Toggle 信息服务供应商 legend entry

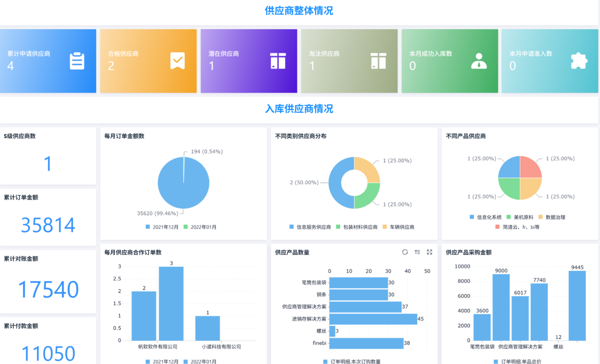tap(310, 227)
